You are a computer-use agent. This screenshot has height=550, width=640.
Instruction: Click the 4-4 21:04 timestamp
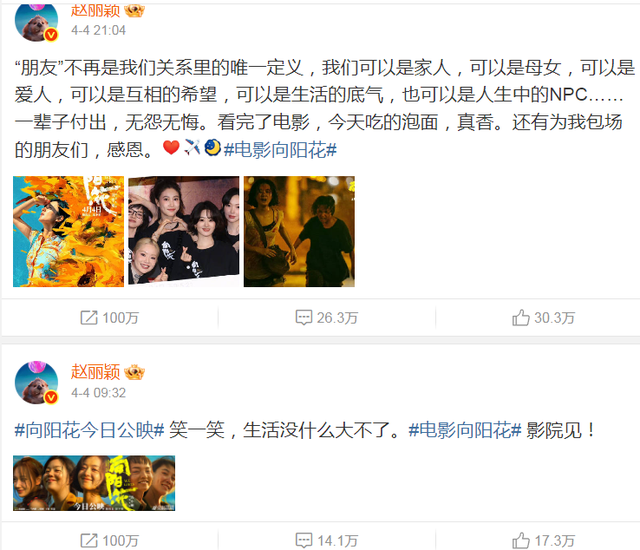click(x=98, y=30)
